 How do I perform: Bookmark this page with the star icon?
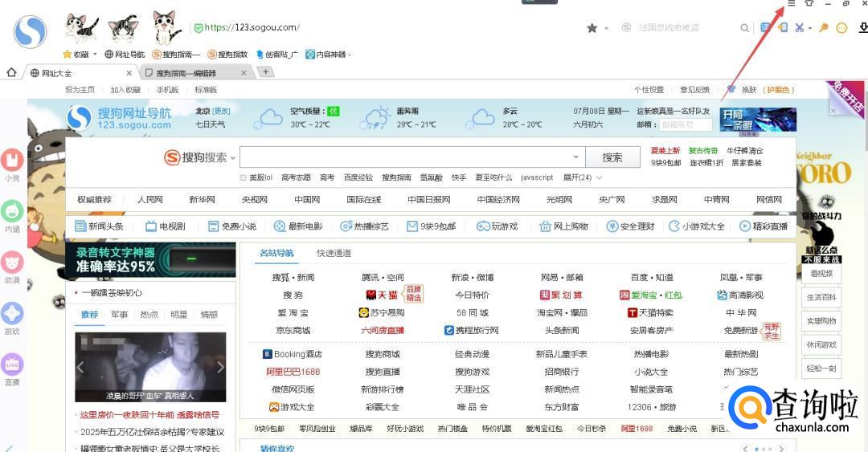(592, 27)
